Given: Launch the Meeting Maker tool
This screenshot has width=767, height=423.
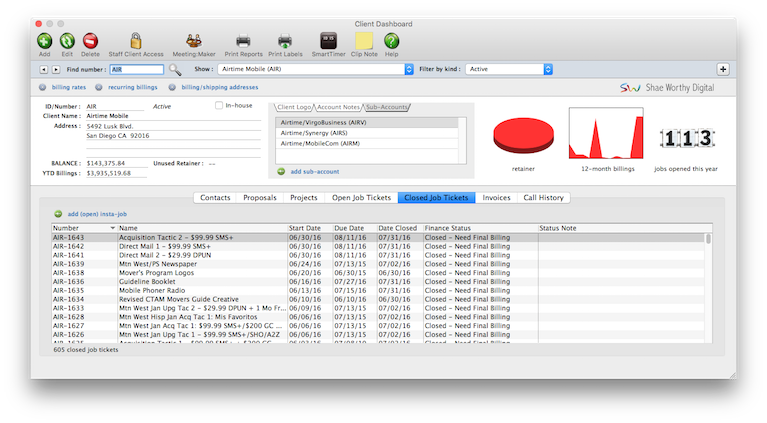Looking at the screenshot, I should pyautogui.click(x=194, y=41).
